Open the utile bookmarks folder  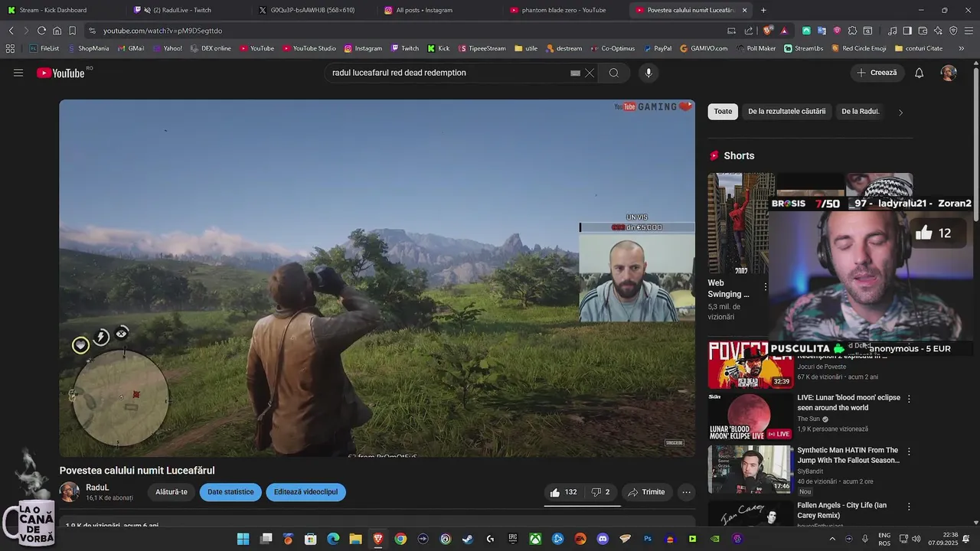[526, 48]
